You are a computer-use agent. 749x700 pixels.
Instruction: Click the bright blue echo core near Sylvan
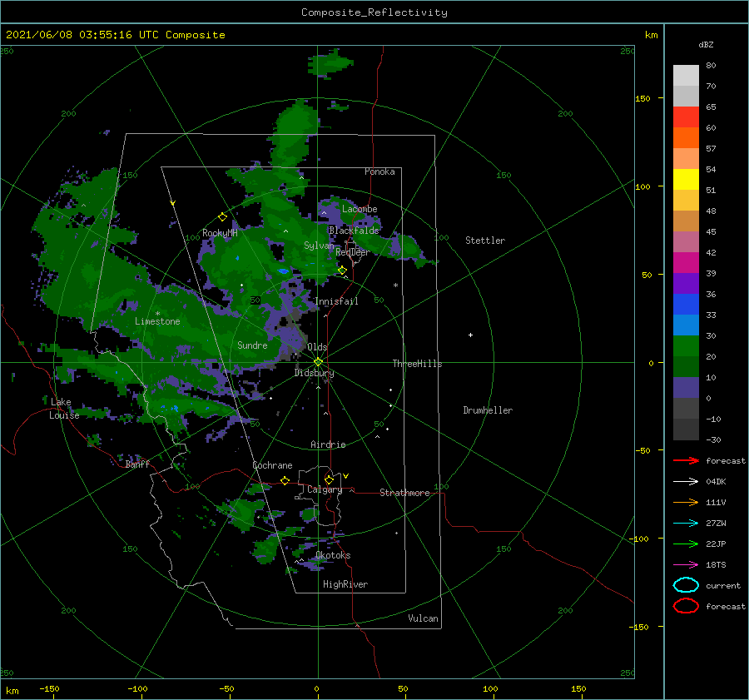pyautogui.click(x=283, y=271)
